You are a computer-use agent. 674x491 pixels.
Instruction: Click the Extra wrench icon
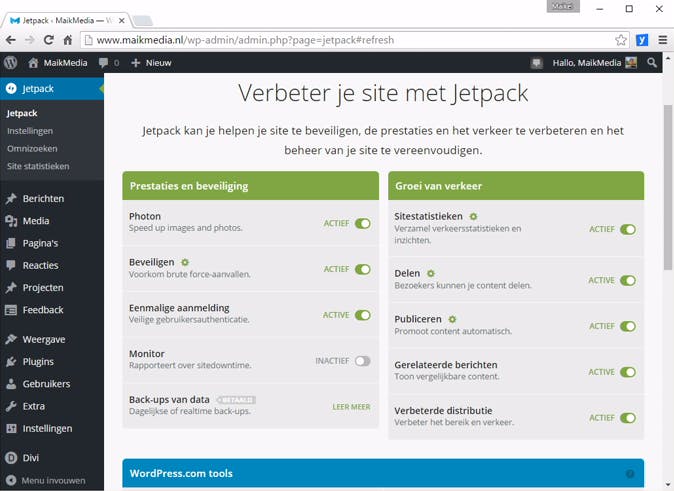(11, 406)
